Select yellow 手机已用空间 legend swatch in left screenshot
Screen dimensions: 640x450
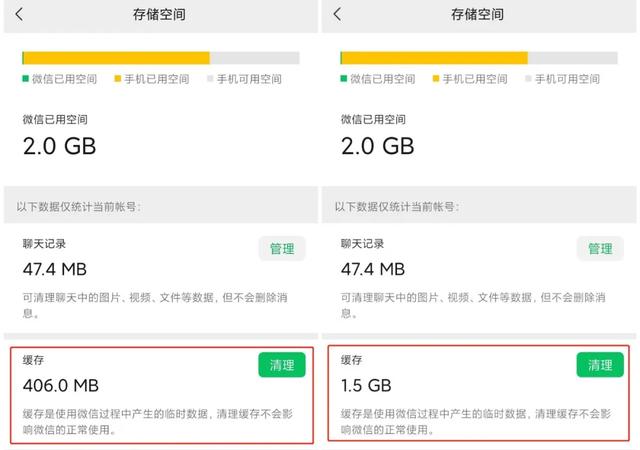117,79
